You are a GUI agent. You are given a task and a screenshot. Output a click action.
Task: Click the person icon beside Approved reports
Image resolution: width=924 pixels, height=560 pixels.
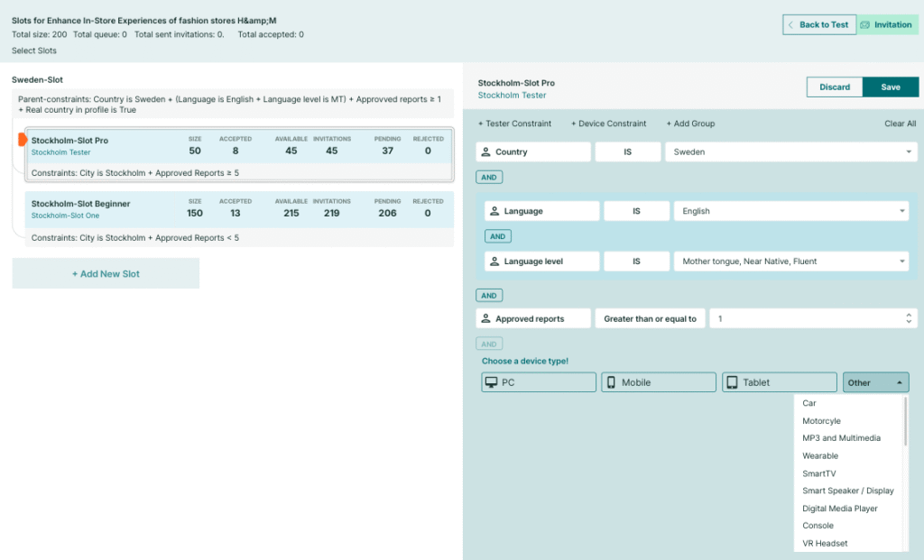[485, 318]
